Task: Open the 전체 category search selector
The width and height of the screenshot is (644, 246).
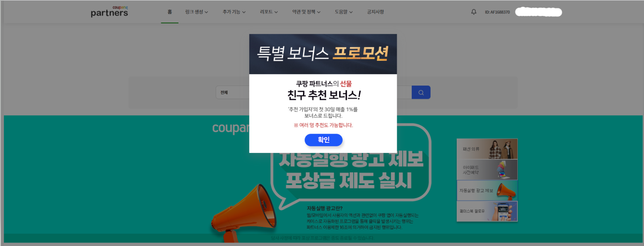Action: 233,93
